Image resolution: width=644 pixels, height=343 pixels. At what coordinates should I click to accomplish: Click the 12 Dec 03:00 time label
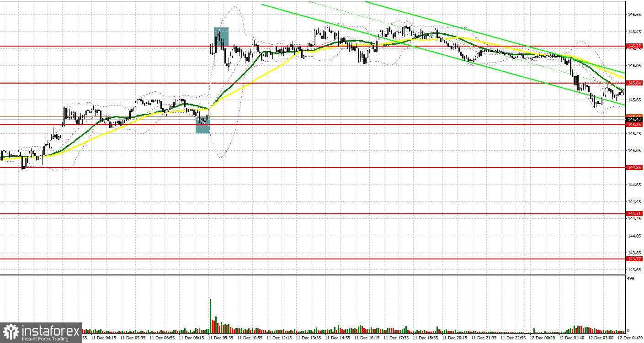tap(602, 338)
